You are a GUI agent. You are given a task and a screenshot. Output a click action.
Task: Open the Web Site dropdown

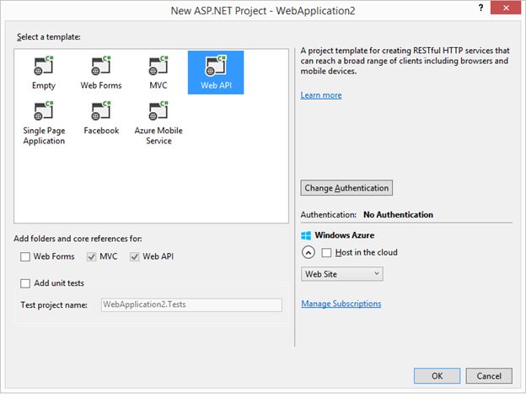(x=342, y=274)
